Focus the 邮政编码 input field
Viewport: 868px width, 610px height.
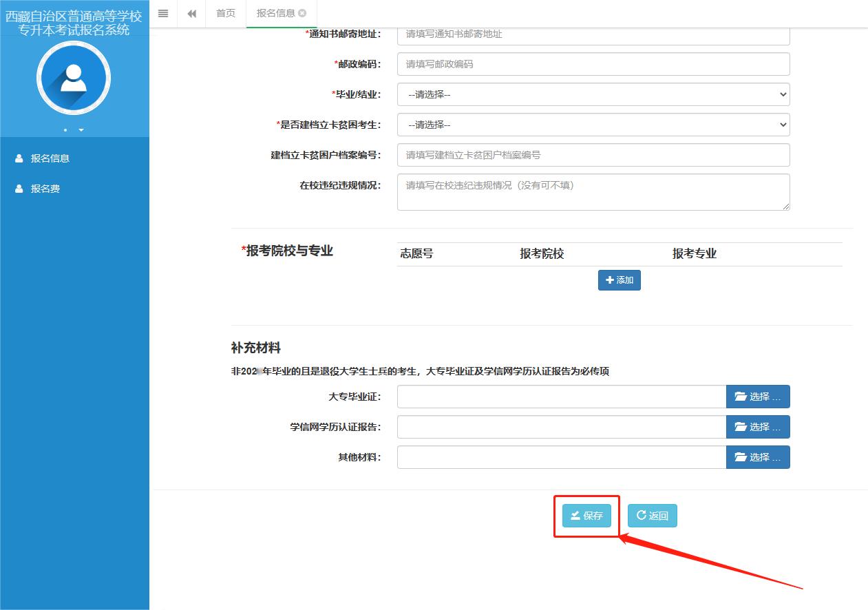point(593,64)
